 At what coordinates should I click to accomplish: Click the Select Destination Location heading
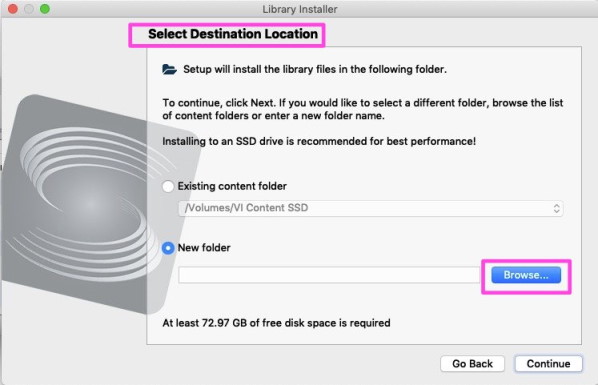(233, 34)
